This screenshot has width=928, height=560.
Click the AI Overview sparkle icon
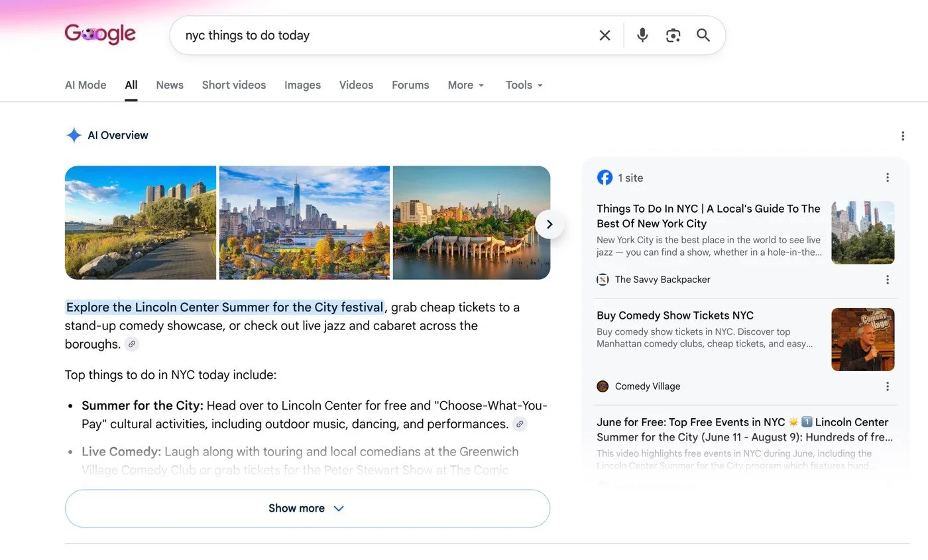(74, 135)
